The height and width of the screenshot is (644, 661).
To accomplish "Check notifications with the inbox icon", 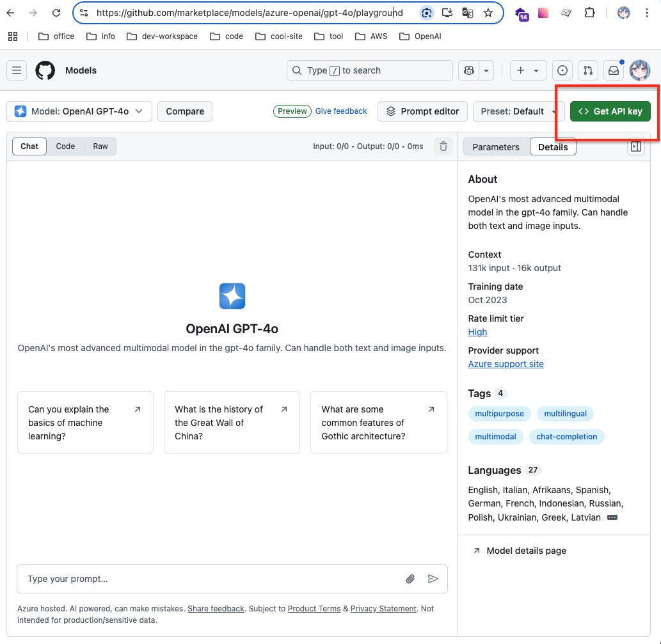I will [x=614, y=70].
